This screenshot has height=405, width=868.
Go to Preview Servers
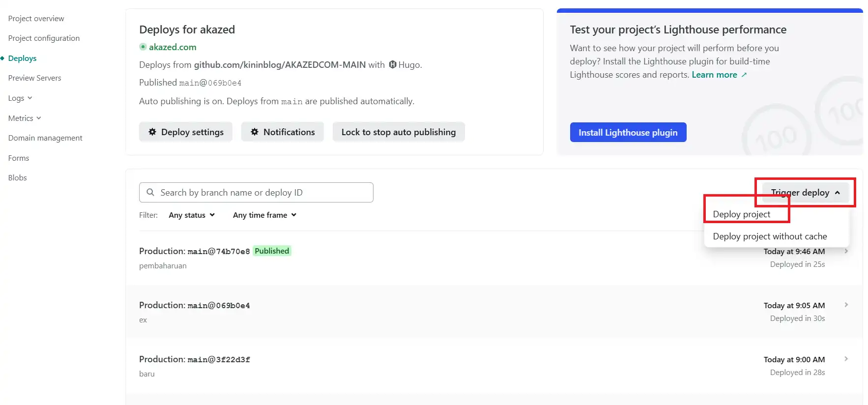point(34,78)
